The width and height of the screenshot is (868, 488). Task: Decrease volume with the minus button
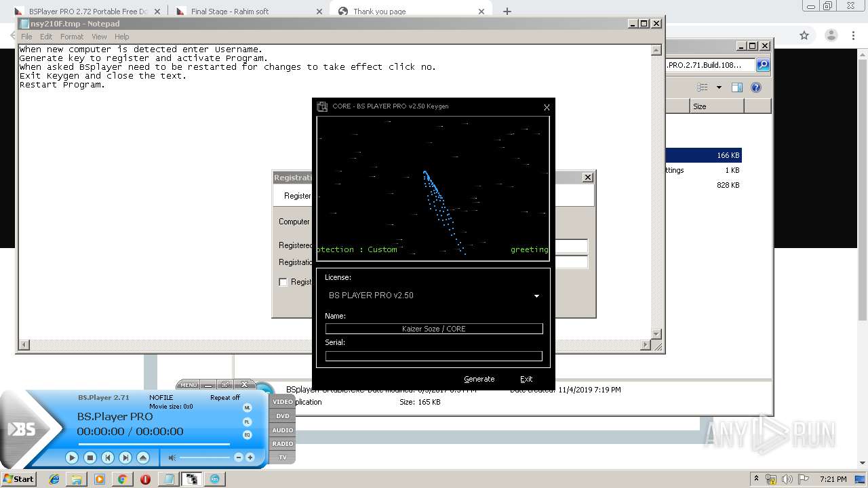click(x=238, y=457)
